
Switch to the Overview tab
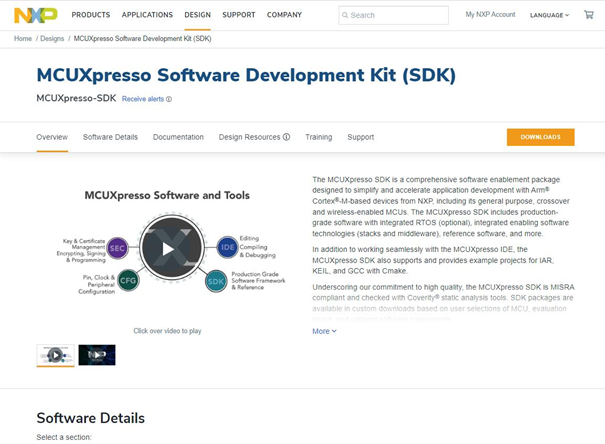click(52, 137)
